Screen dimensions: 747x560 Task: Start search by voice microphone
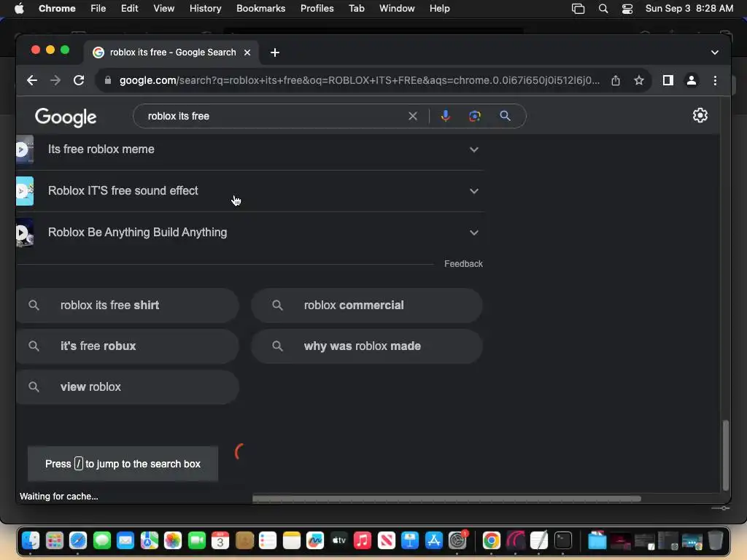click(446, 116)
